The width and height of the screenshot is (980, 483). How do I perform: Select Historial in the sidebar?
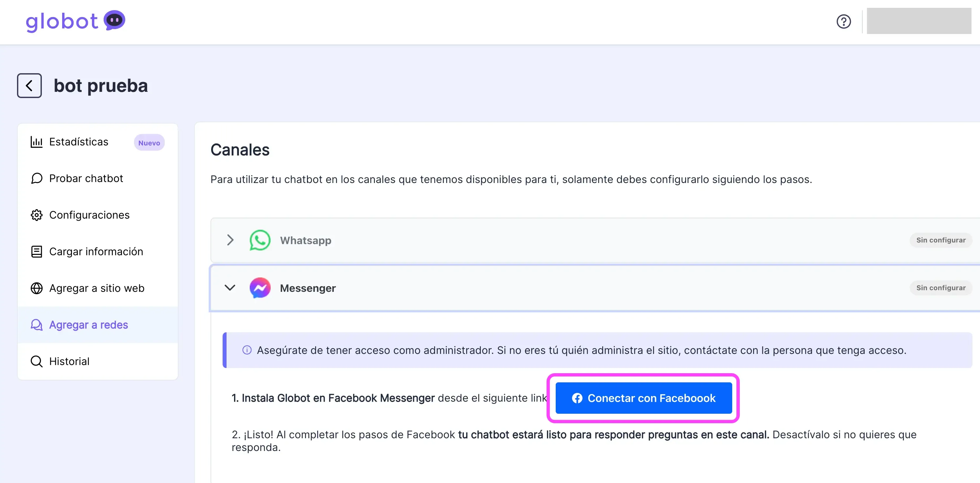pyautogui.click(x=69, y=361)
